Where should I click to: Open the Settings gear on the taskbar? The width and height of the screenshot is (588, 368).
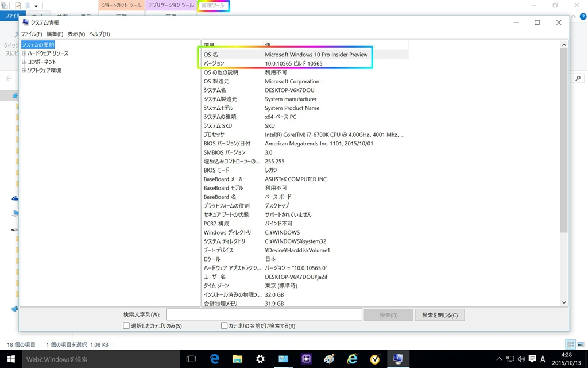[x=260, y=359]
